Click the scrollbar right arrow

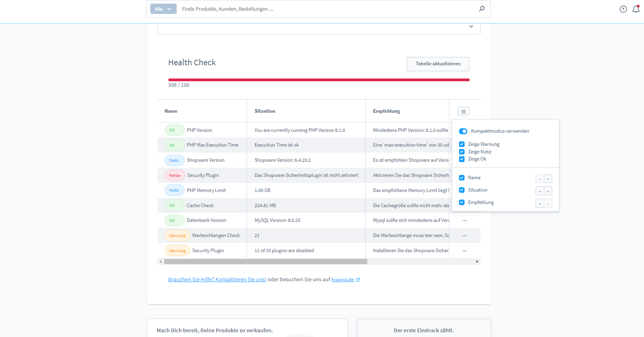click(477, 262)
